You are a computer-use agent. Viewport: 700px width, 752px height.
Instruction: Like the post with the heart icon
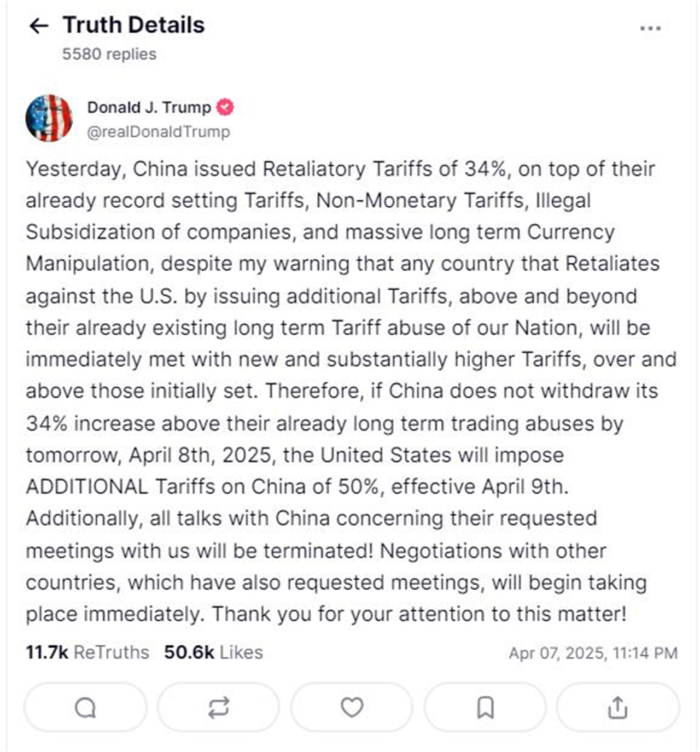coord(352,708)
